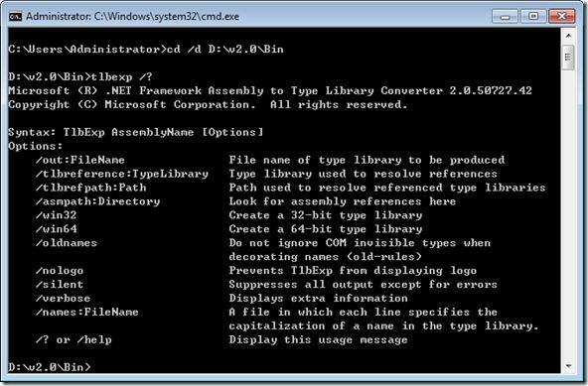Open the cmd.exe system menu icon

point(15,17)
